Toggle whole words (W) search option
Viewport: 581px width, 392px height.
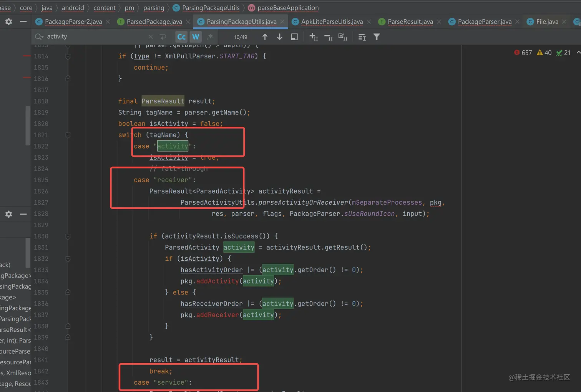(x=196, y=37)
